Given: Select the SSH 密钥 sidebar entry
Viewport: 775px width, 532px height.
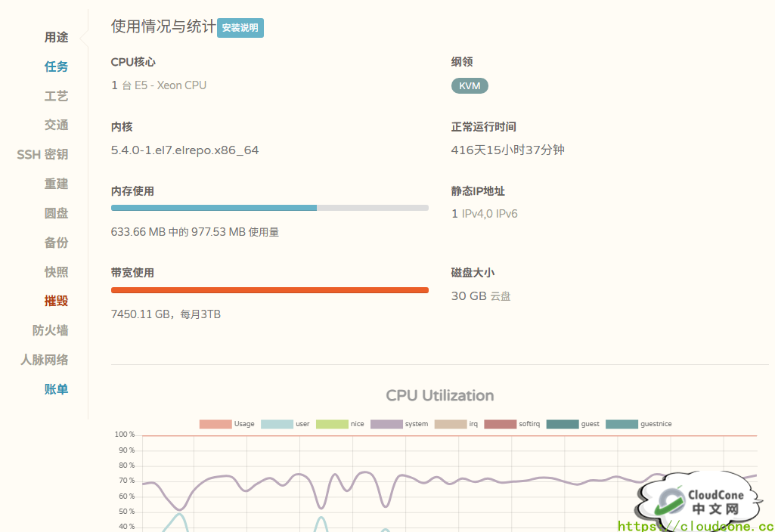Looking at the screenshot, I should coord(42,154).
